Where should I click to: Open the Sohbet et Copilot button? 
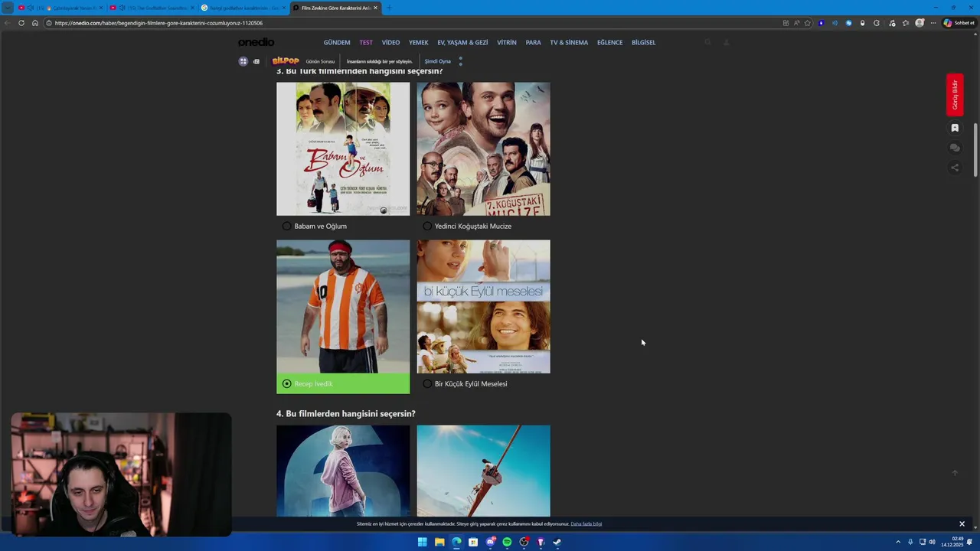point(959,23)
